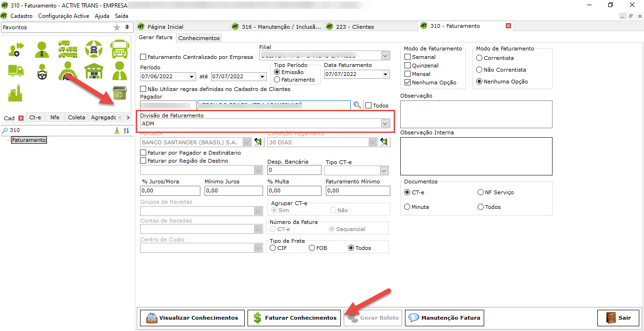Open the Configuração Active menu
The image size is (644, 331).
[64, 16]
